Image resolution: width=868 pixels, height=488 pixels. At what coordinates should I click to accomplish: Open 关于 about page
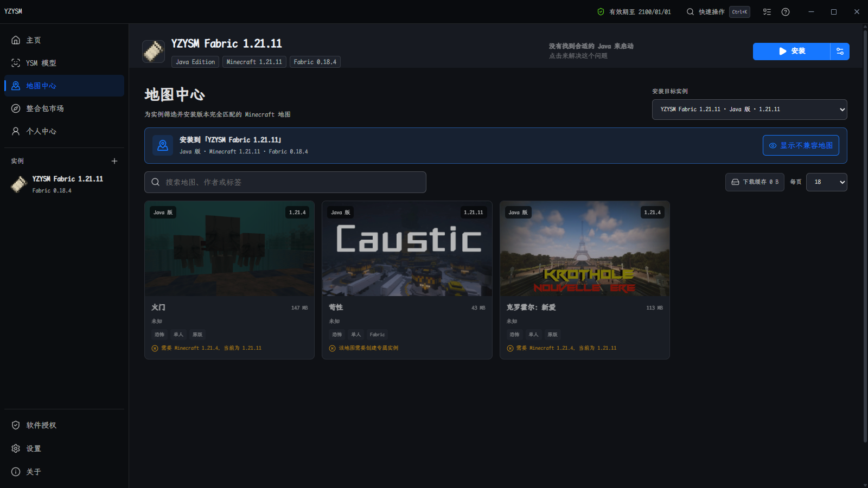coord(64,472)
